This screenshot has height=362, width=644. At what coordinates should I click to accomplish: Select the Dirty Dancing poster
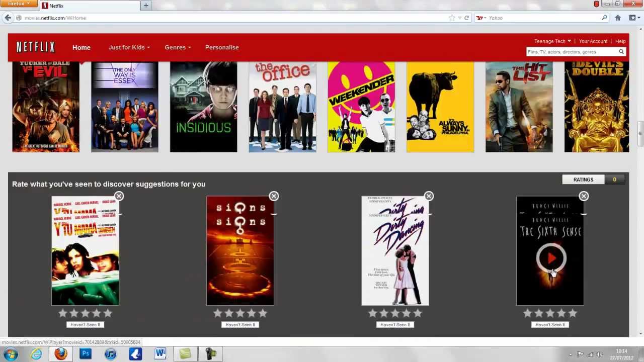[395, 251]
